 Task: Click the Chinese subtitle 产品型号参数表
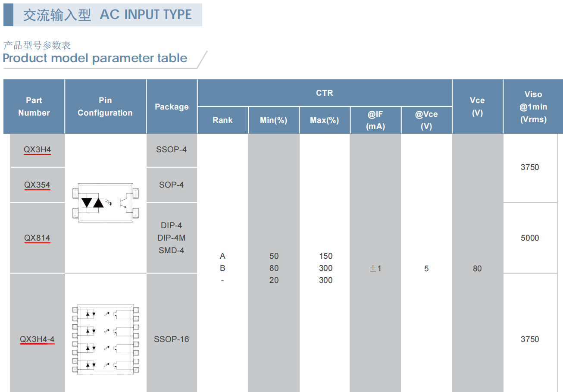point(37,45)
